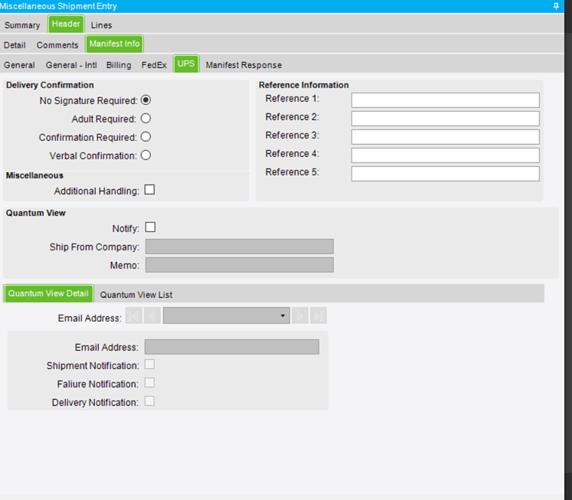Select Verbal Confirmation radio option
This screenshot has width=572, height=500.
tap(146, 155)
